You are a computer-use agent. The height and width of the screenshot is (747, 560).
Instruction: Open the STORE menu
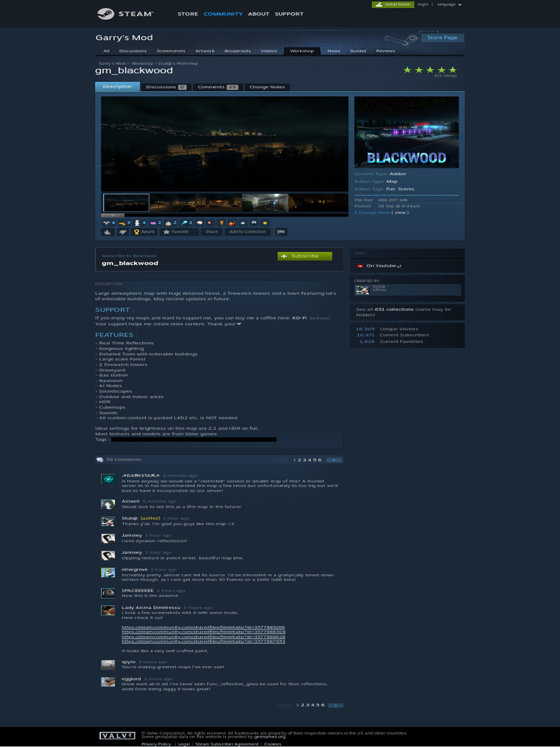coord(187,14)
